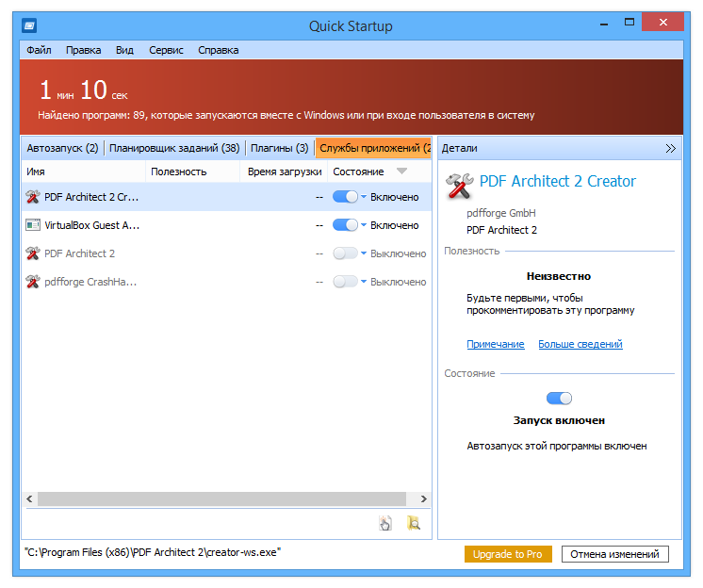Viewport: 703px width, 588px height.
Task: Click the pdfforge GmbH publisher text
Action: point(501,213)
